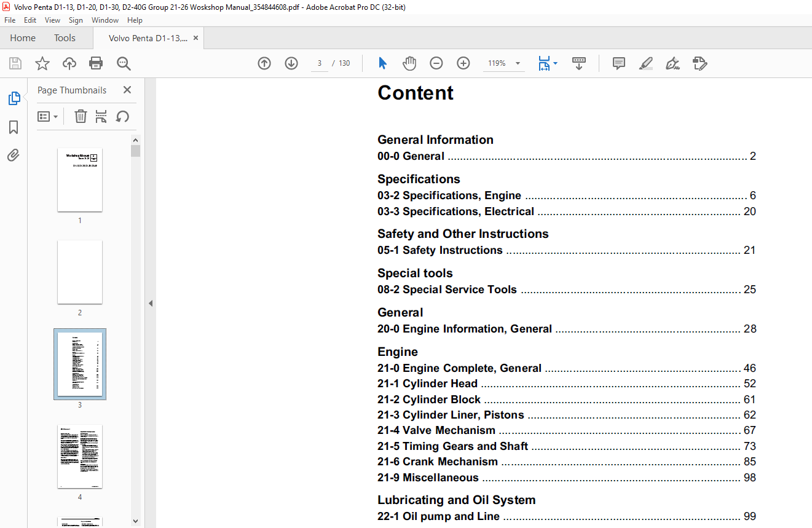812x528 pixels.
Task: Click '21-3 Cylinder Liner, Pistons' text
Action: click(451, 415)
